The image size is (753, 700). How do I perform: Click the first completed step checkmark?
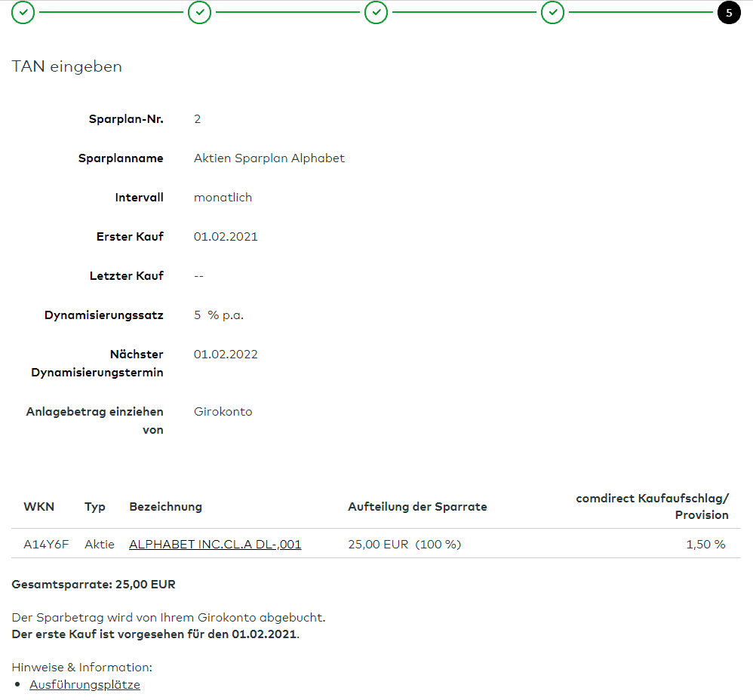point(23,12)
